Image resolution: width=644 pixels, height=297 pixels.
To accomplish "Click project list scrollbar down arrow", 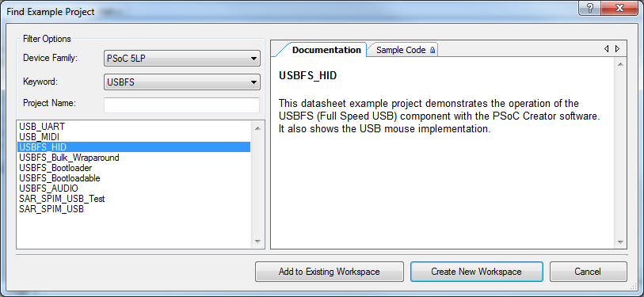I will [x=257, y=242].
